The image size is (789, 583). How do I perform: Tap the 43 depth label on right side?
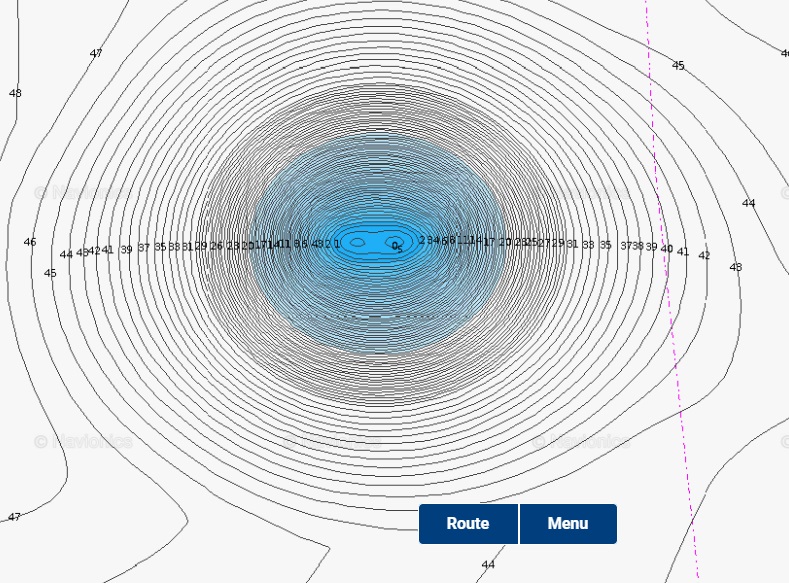click(x=736, y=267)
